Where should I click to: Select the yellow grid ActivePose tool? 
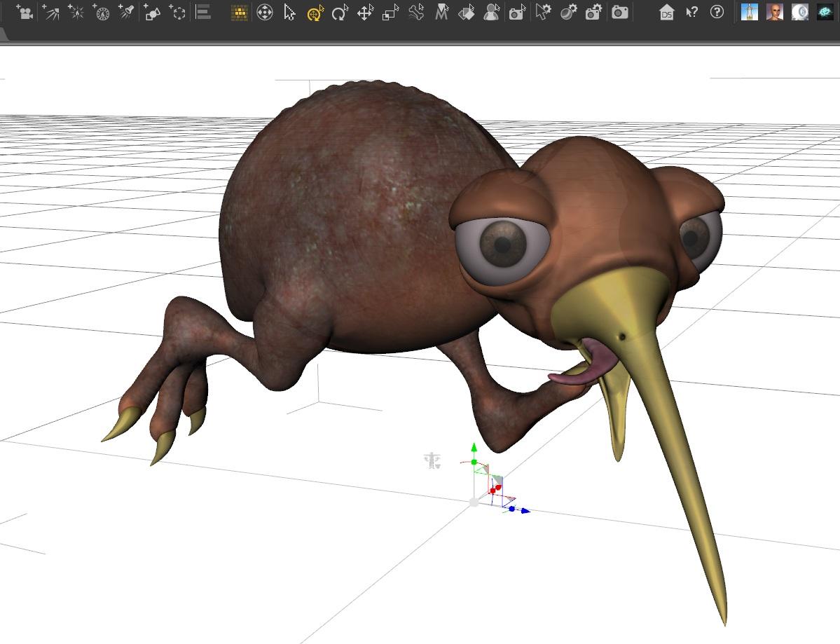point(239,12)
